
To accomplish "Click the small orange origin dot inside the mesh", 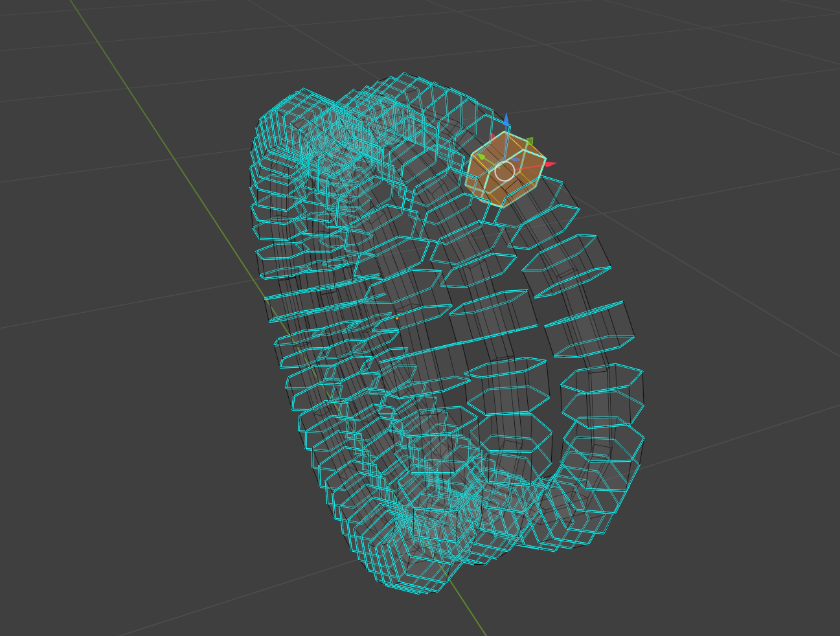I will [x=397, y=318].
